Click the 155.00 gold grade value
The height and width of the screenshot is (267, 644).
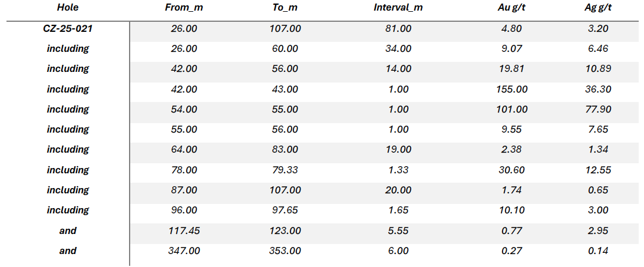pos(511,89)
